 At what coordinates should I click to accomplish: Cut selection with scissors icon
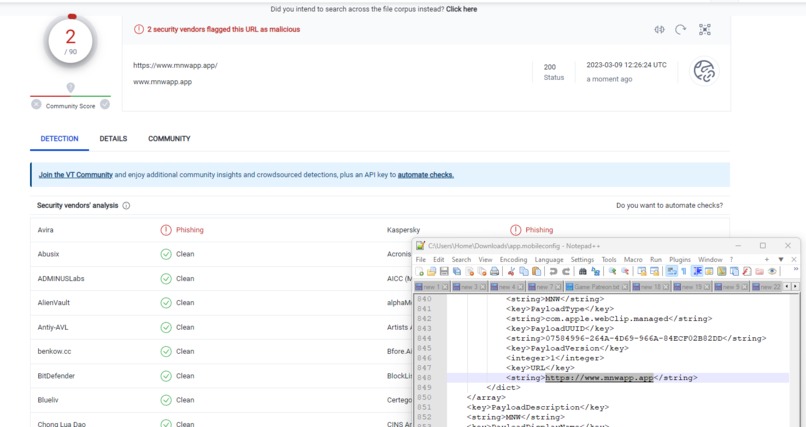(x=511, y=271)
